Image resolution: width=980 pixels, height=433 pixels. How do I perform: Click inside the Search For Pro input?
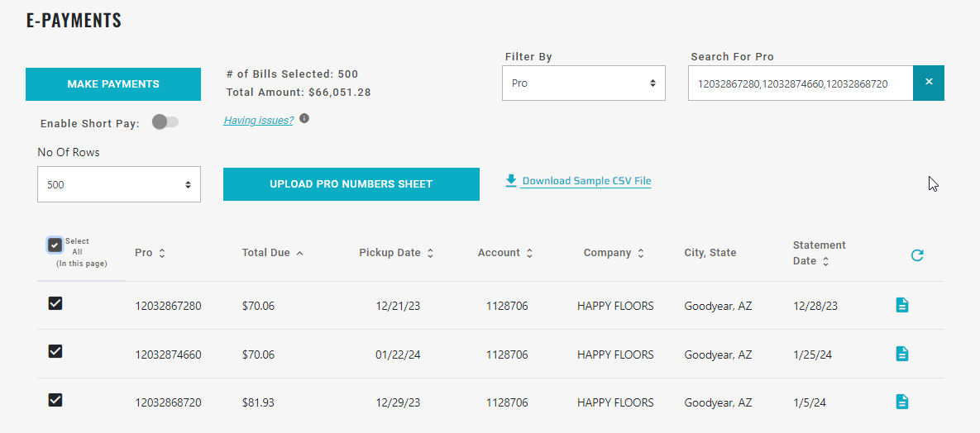(799, 83)
